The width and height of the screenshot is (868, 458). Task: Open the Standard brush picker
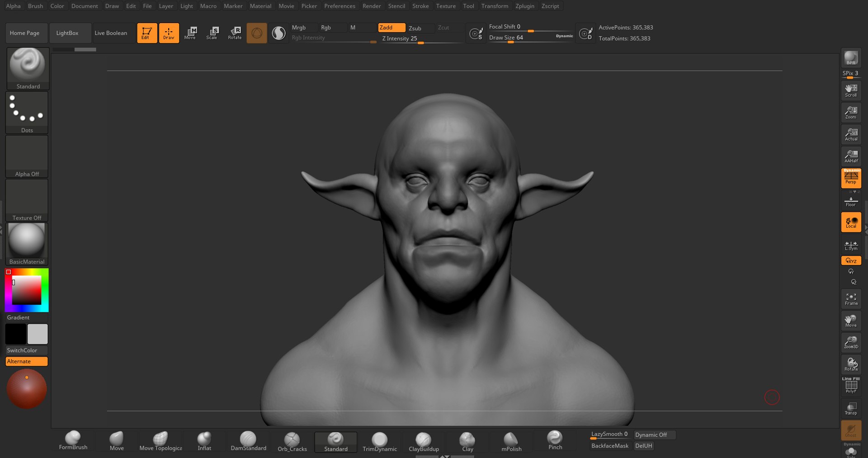(28, 69)
